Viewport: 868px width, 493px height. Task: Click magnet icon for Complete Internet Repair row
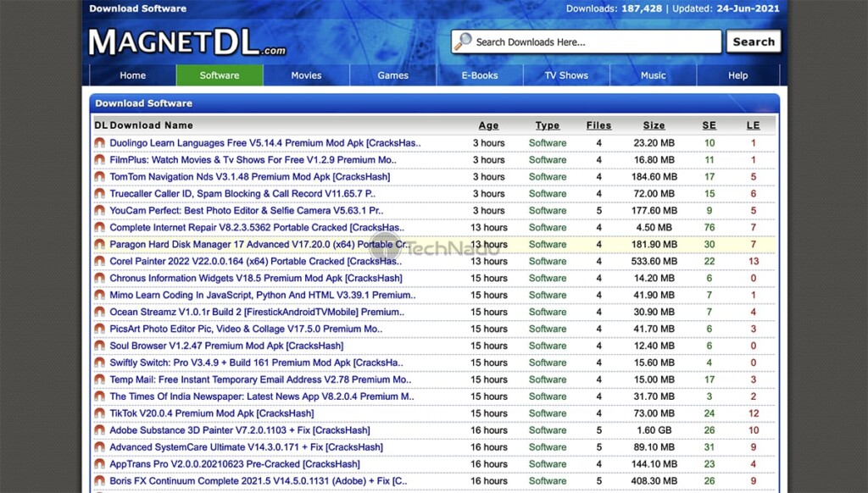(x=100, y=227)
